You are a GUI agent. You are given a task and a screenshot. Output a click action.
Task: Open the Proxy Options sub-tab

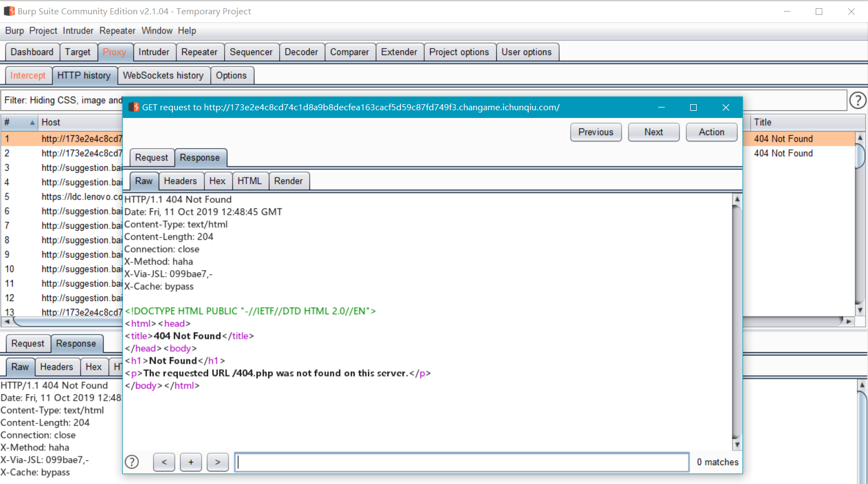231,76
